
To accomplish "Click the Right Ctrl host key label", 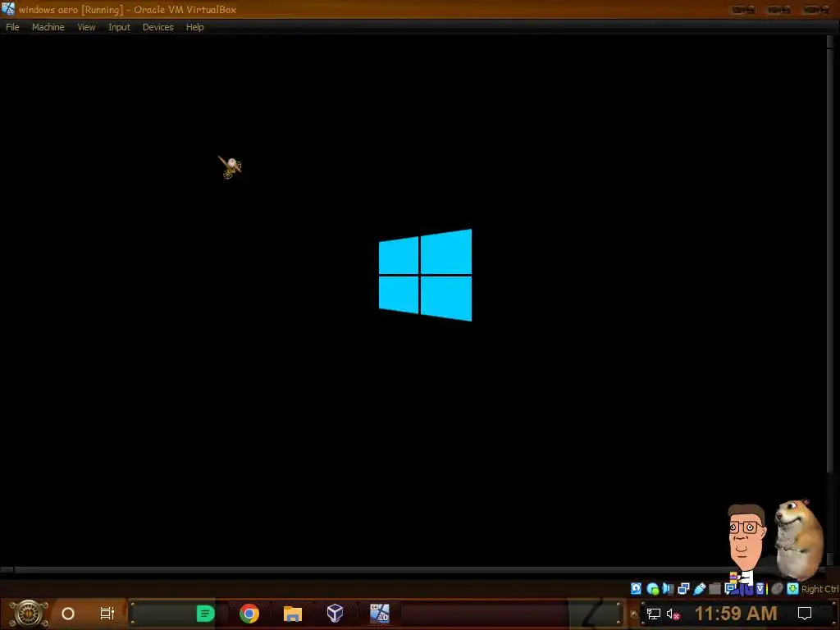I will 820,589.
